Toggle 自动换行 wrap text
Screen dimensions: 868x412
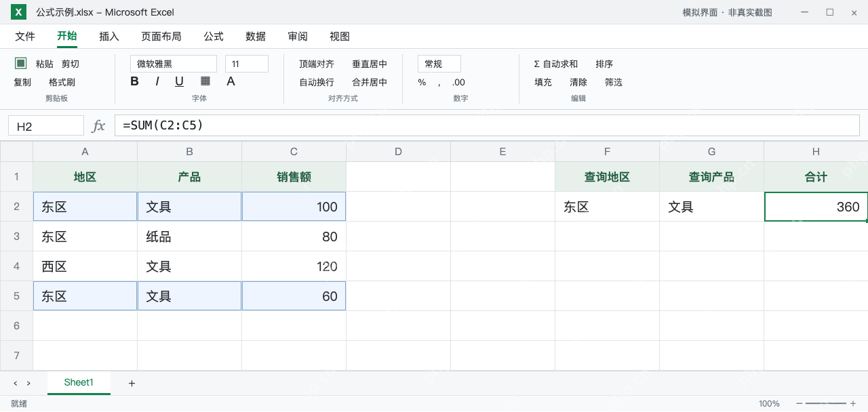click(317, 82)
